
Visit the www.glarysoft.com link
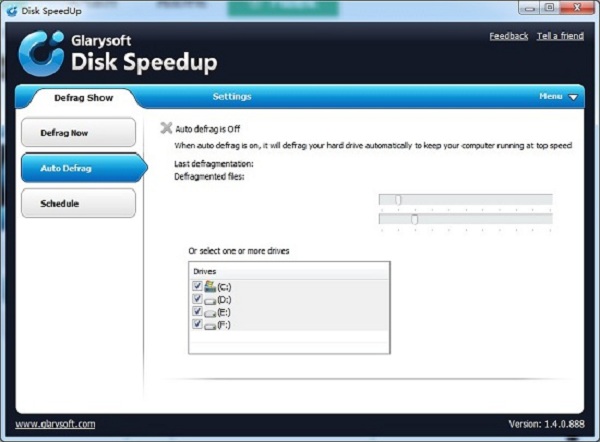coord(55,424)
